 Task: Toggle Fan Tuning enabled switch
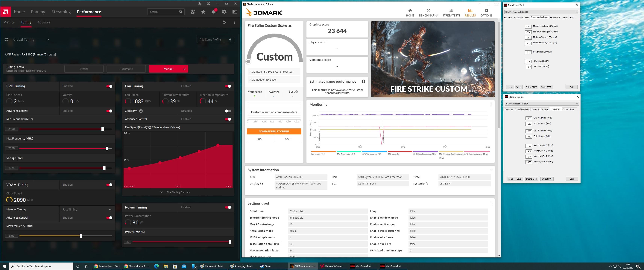(x=229, y=86)
